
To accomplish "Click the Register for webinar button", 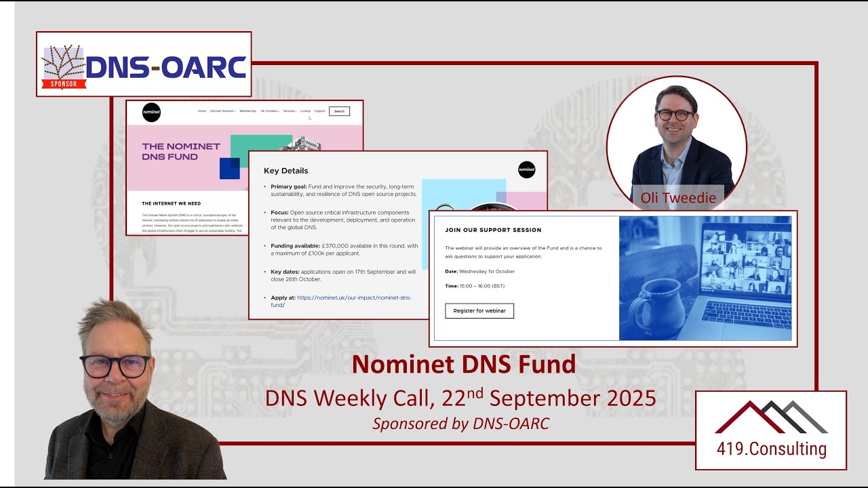I will [479, 310].
